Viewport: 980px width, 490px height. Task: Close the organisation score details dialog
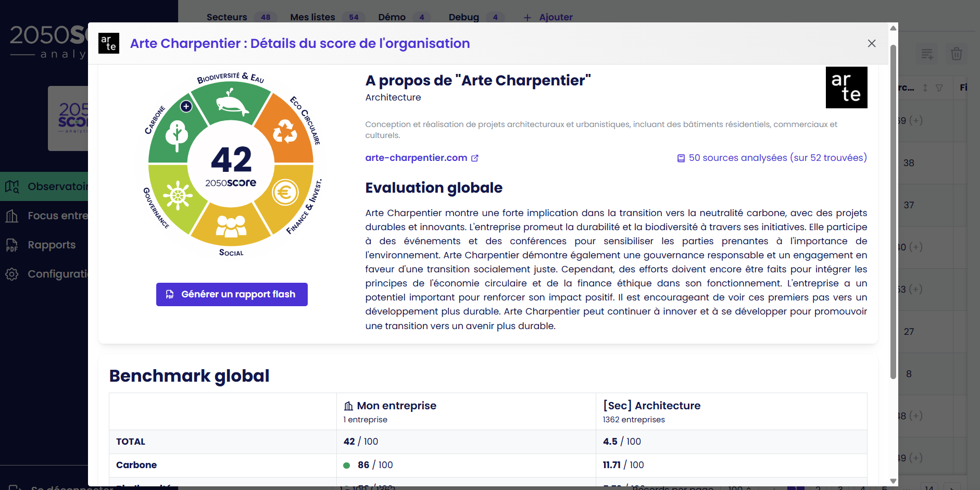pos(872,43)
